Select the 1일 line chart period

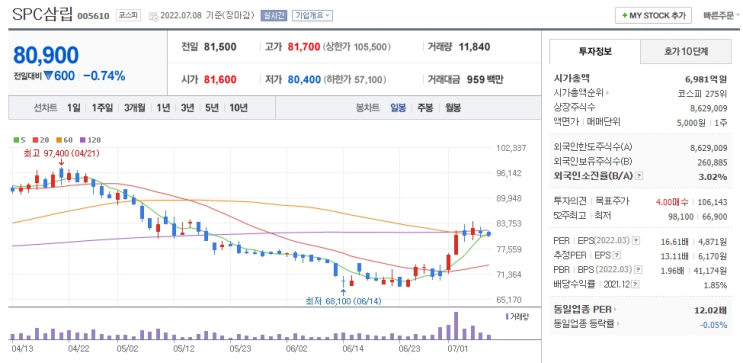click(x=73, y=108)
